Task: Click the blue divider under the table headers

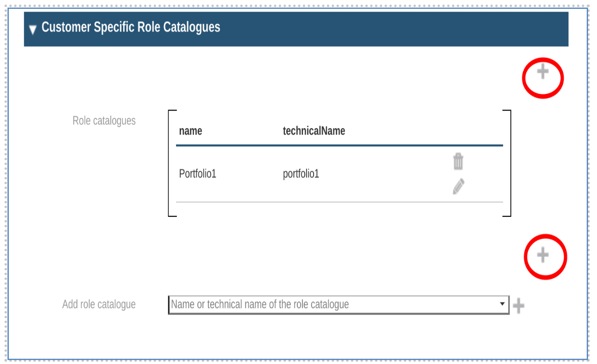Action: click(339, 144)
